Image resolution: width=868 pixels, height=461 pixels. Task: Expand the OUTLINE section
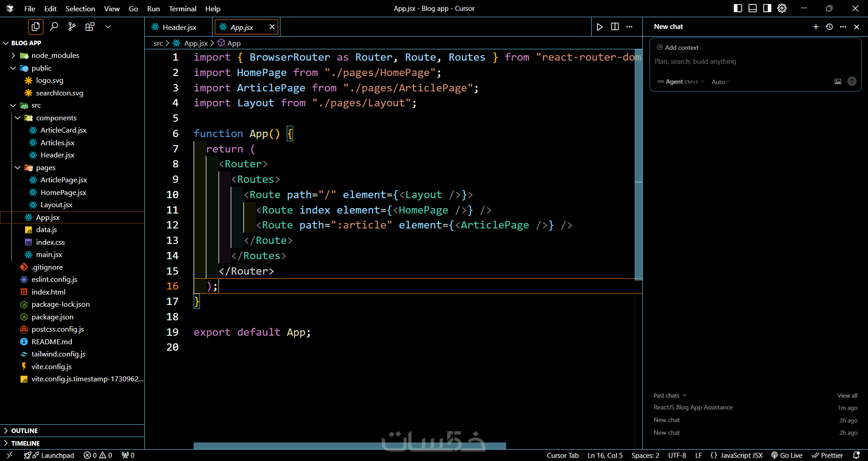pos(72,431)
